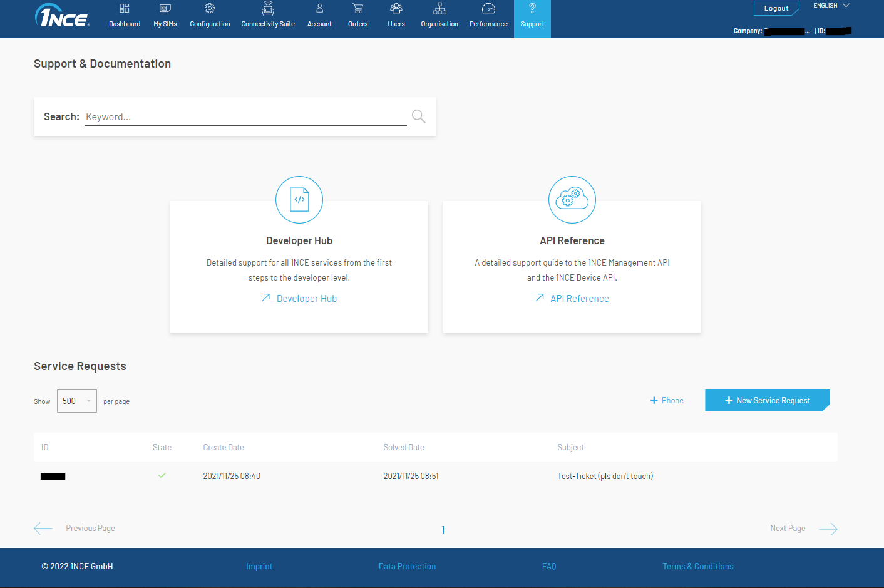
Task: Open the Dashboard section
Action: click(125, 16)
